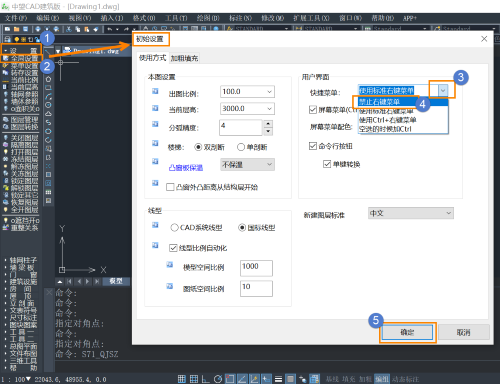Toggle Polar tracking icon in status bar
This screenshot has width=500, height=384.
click(x=218, y=379)
